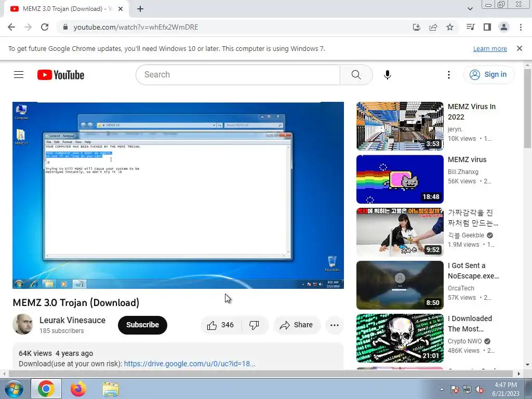Go to YouTube home via logo
The image size is (532, 399).
point(61,75)
